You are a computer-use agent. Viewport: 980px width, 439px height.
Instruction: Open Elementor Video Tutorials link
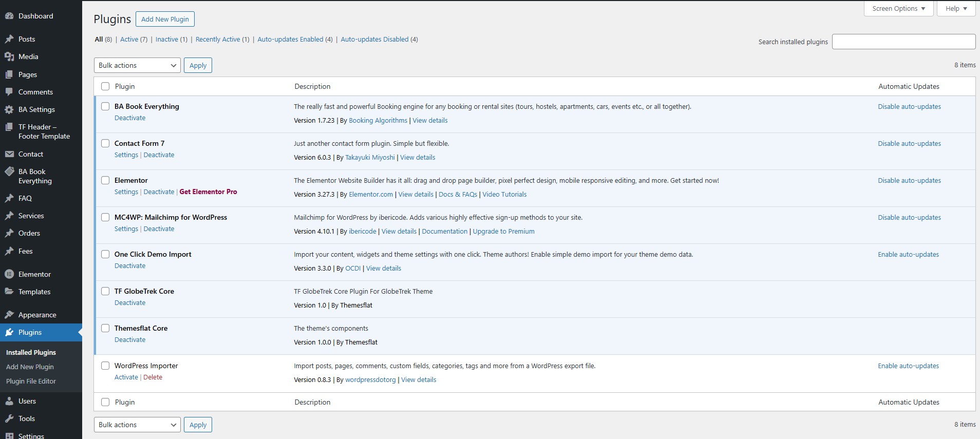504,194
